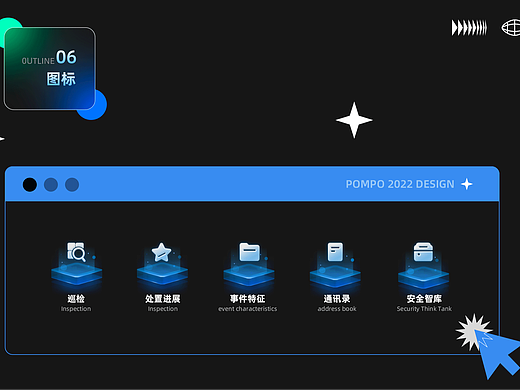Click the globe icon at top right
Image resolution: width=520 pixels, height=390 pixels.
pos(511,28)
